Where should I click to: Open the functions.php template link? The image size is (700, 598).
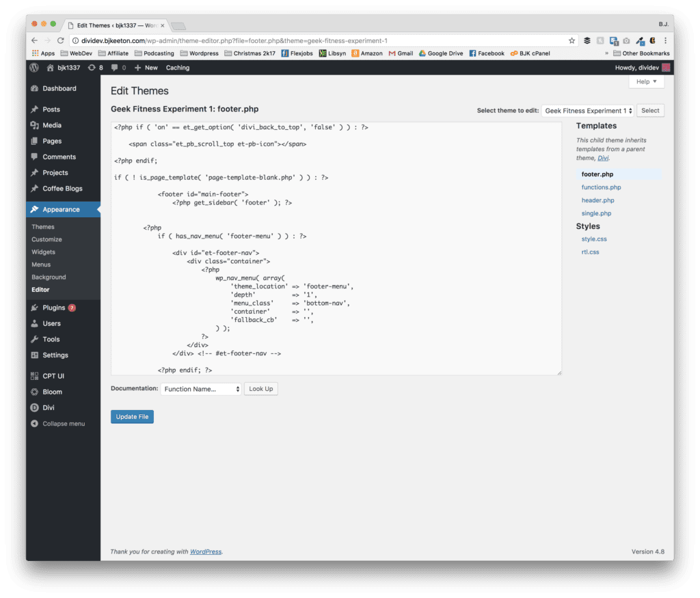point(601,187)
